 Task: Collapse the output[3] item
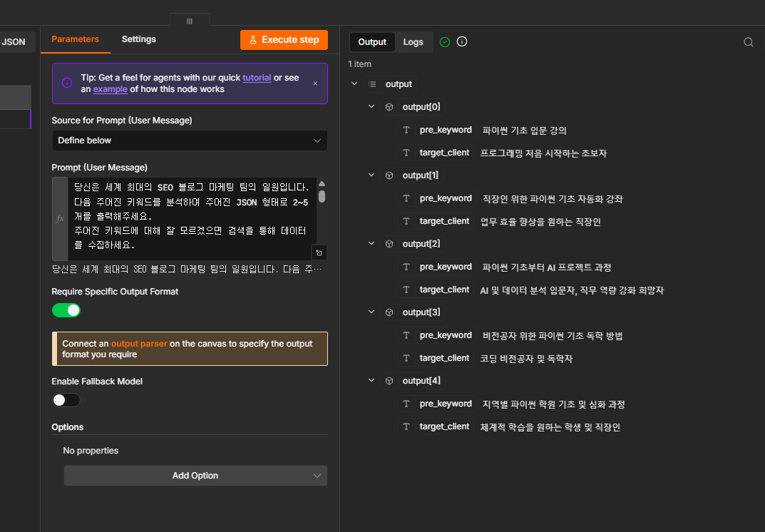coord(371,312)
